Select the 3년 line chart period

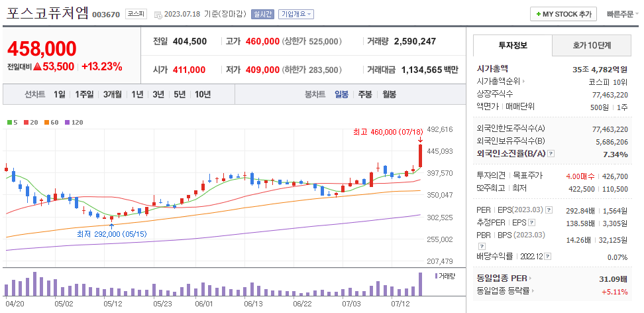(x=158, y=95)
